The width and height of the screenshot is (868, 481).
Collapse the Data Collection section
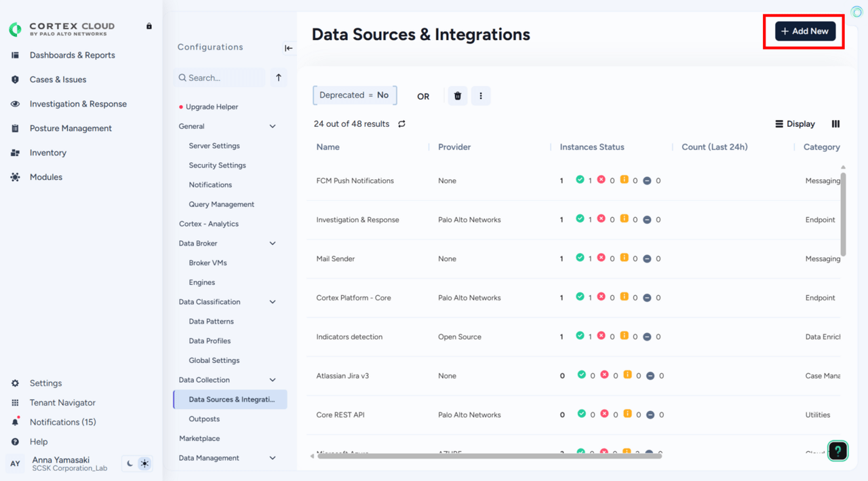click(273, 380)
